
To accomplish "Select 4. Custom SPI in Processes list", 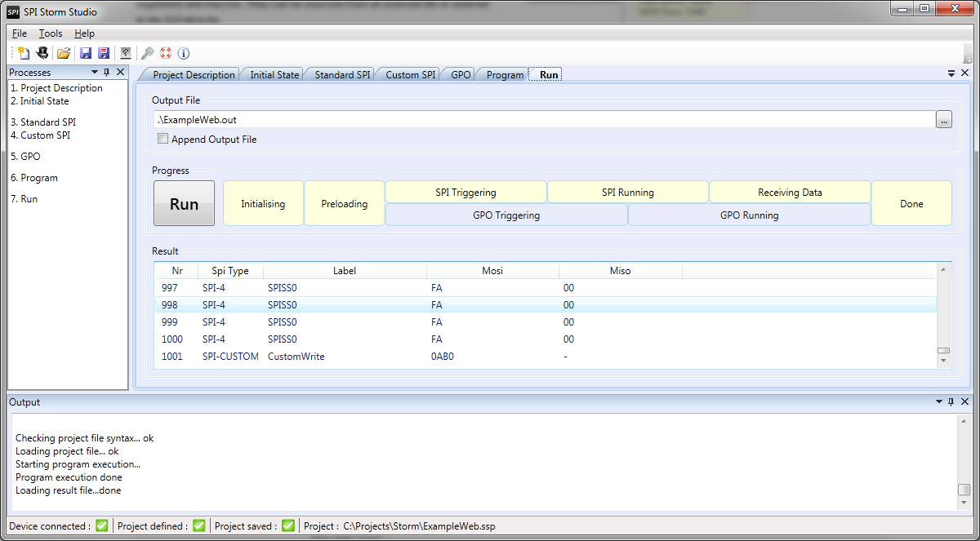I will tap(40, 135).
